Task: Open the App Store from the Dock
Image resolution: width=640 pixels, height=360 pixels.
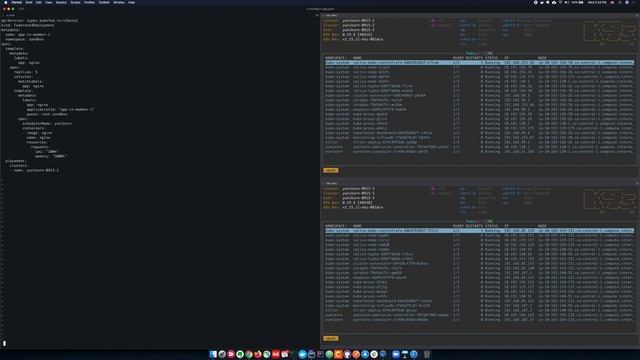Action: point(365,354)
